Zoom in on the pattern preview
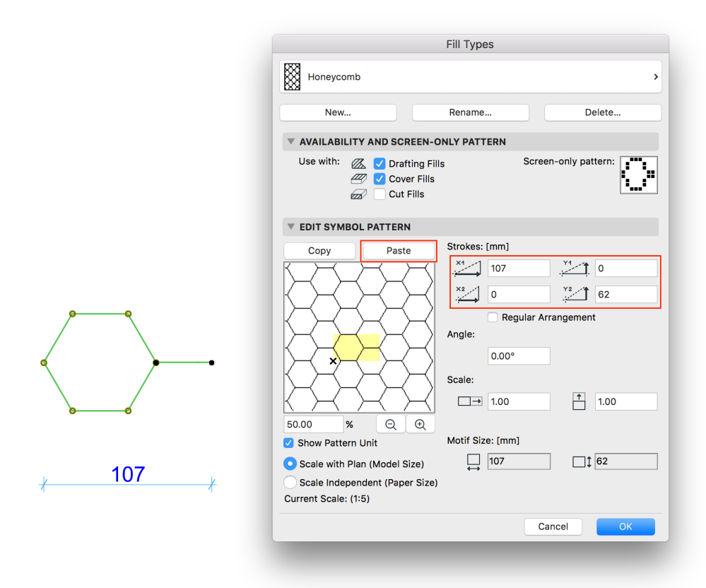The width and height of the screenshot is (706, 588). (x=420, y=423)
